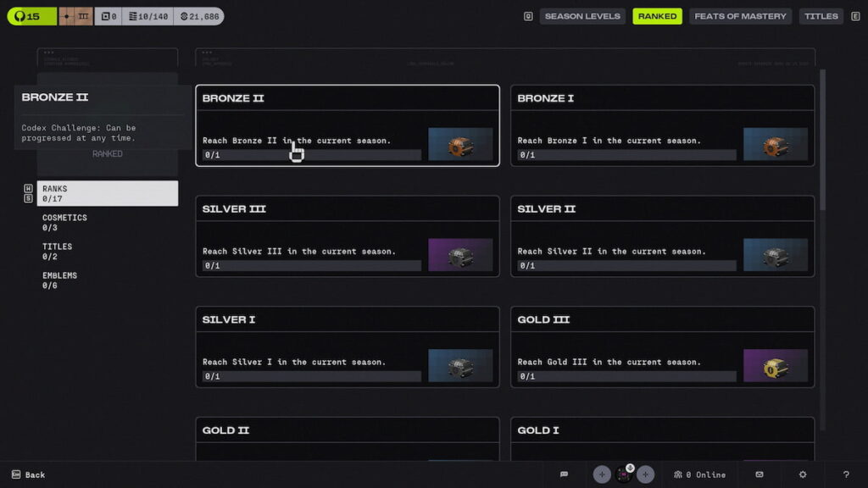Select the Cosmetics category in sidebar
The width and height of the screenshot is (868, 488).
(65, 223)
